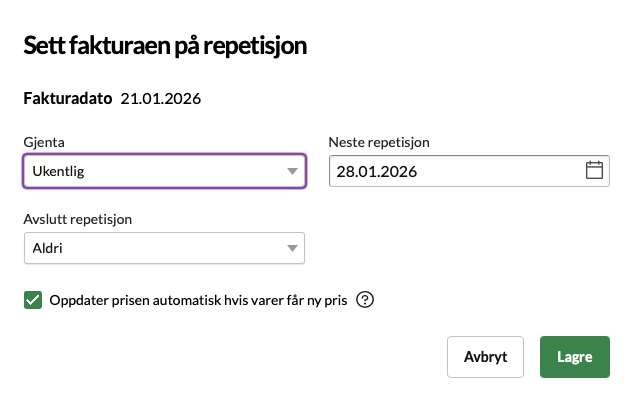Click the 'Avslutt repetisjon' field label
The height and width of the screenshot is (405, 640).
pos(78,218)
